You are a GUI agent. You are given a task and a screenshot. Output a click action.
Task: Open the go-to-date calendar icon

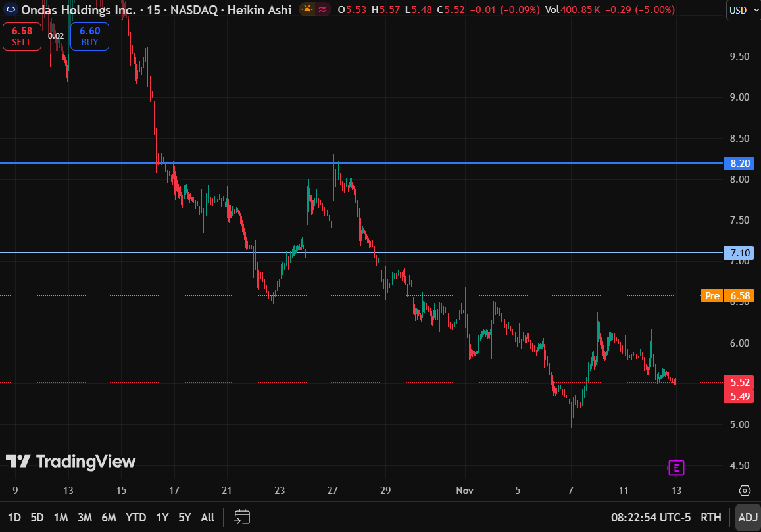point(241,517)
